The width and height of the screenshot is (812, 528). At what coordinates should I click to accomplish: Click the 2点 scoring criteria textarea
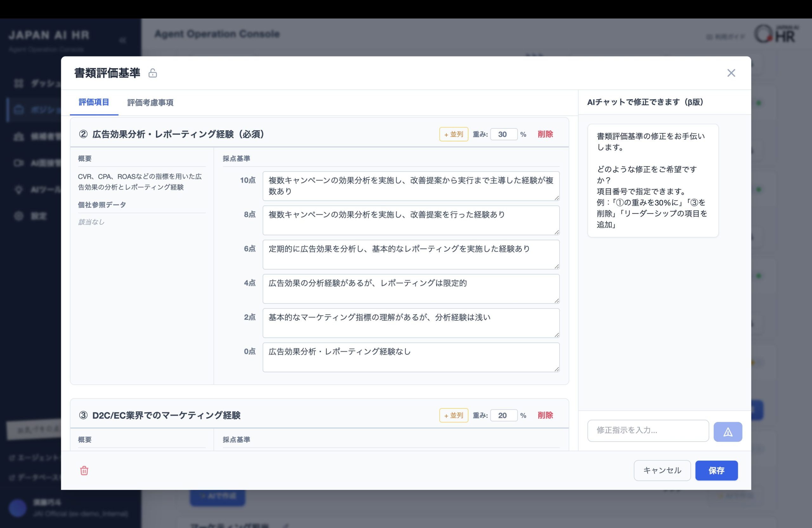[411, 323]
